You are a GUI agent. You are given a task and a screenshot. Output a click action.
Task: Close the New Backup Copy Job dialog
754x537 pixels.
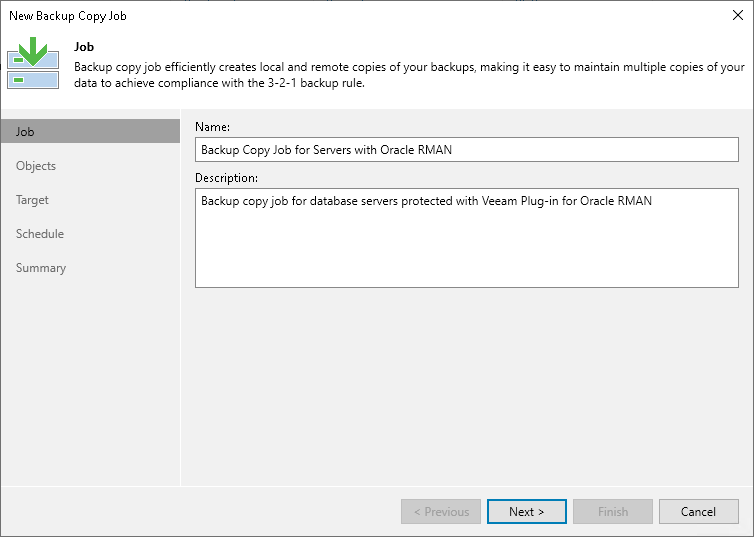tap(735, 16)
